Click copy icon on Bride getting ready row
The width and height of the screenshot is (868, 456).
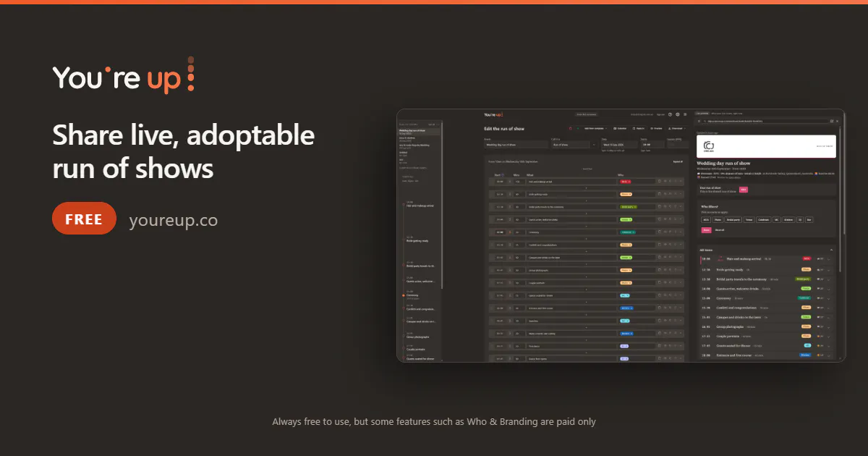tap(660, 194)
